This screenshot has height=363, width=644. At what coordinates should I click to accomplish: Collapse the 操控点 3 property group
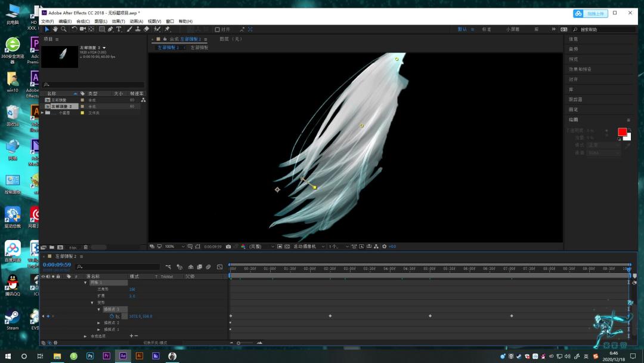point(98,309)
